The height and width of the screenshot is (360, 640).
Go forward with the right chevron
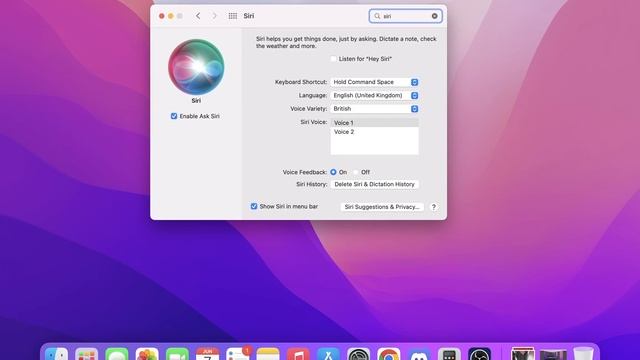214,16
